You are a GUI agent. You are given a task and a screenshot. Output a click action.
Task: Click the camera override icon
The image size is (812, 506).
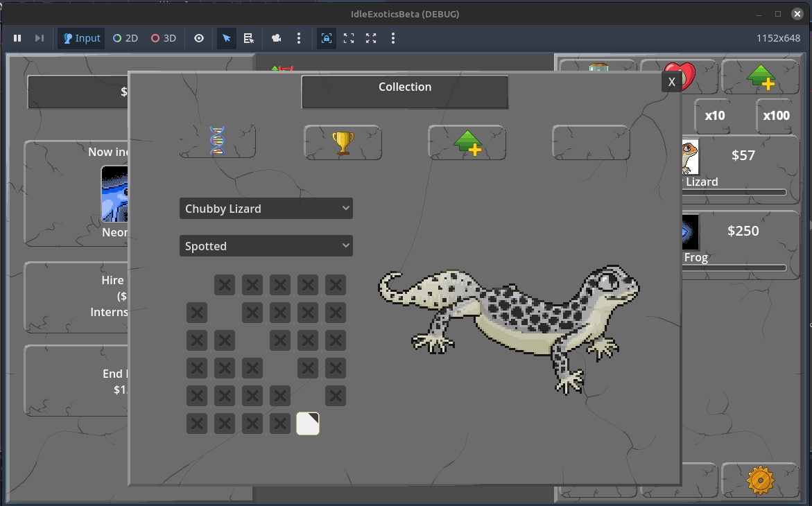[276, 38]
